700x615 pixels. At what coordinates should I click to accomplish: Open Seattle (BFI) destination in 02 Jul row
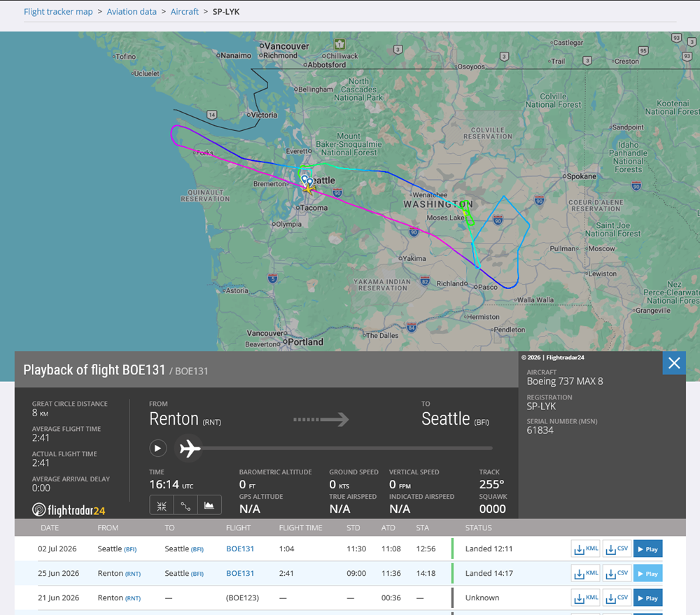pyautogui.click(x=184, y=549)
